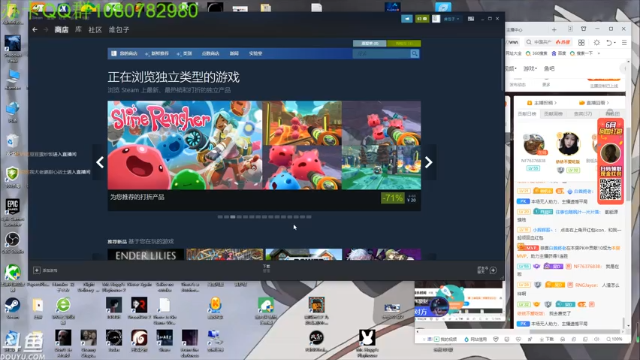Open the store menu item with the page icon
The height and width of the screenshot is (360, 640).
124,53
